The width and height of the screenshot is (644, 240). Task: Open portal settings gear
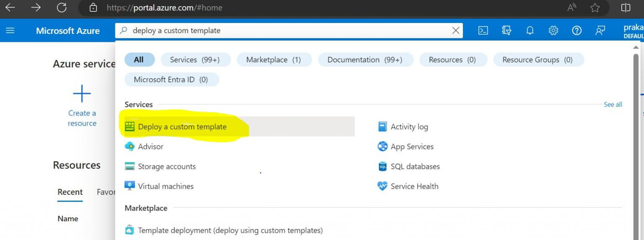[x=553, y=31]
